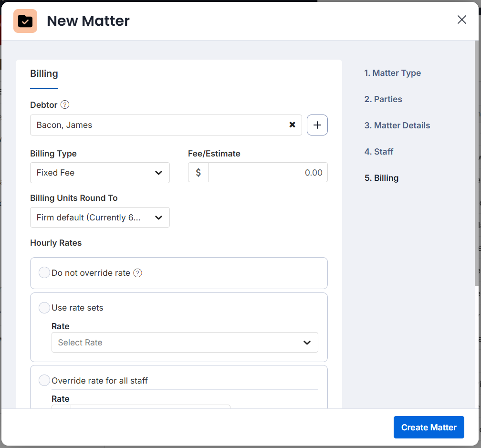The height and width of the screenshot is (448, 481).
Task: Open the Debtor help tooltip icon
Action: tap(65, 105)
